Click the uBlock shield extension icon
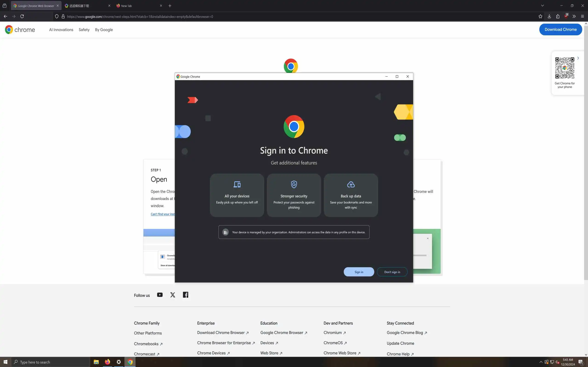This screenshot has width=588, height=367. point(566,16)
